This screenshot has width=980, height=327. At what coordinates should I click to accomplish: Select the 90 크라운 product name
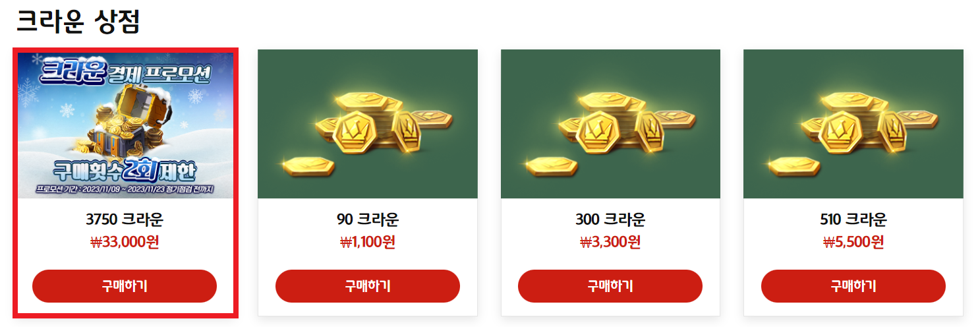coord(368,220)
